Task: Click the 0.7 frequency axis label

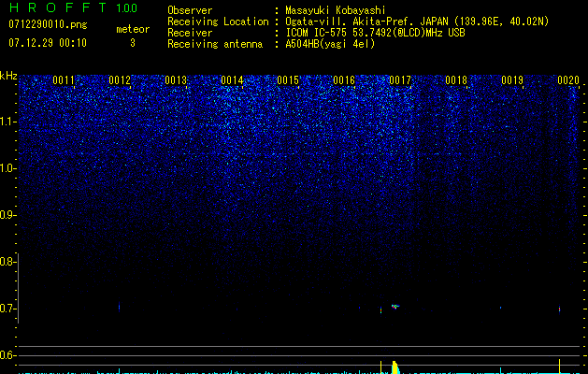Action: tap(7, 309)
